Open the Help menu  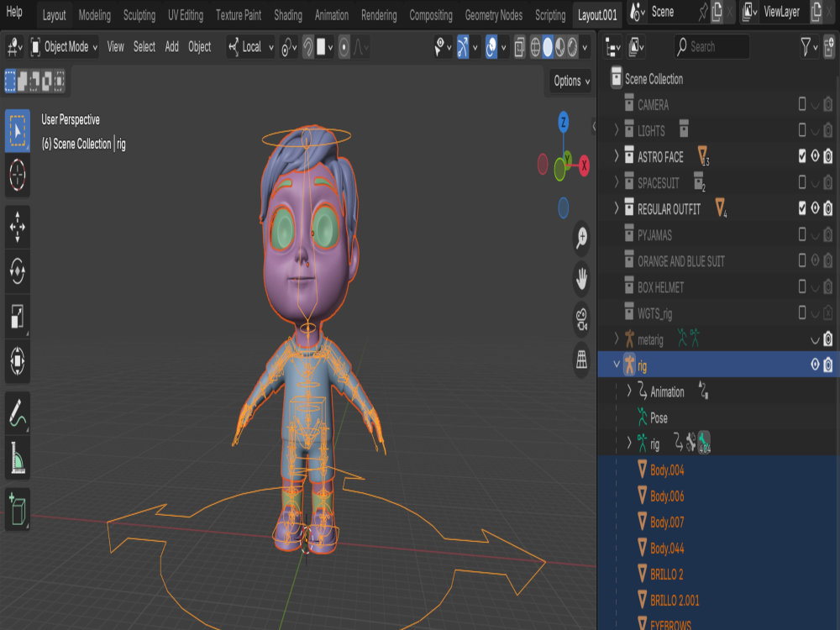click(14, 12)
